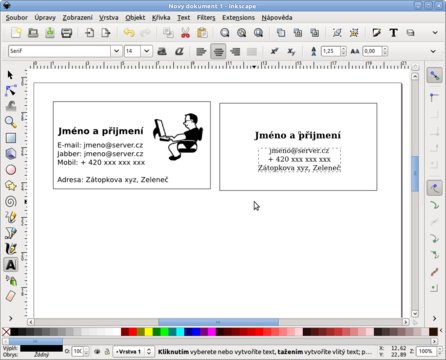Screen dimensions: 446x360
Task: Click the line spacing field
Action: (331, 51)
